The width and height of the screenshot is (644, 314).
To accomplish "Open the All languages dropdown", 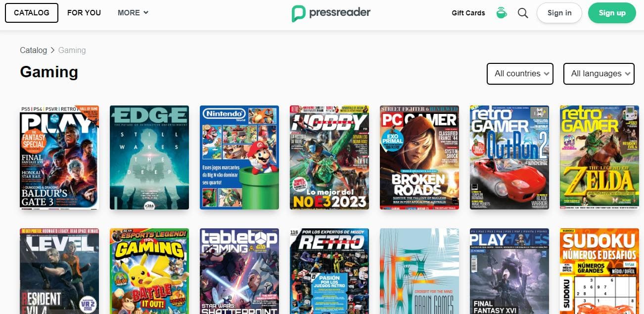I will pos(599,73).
